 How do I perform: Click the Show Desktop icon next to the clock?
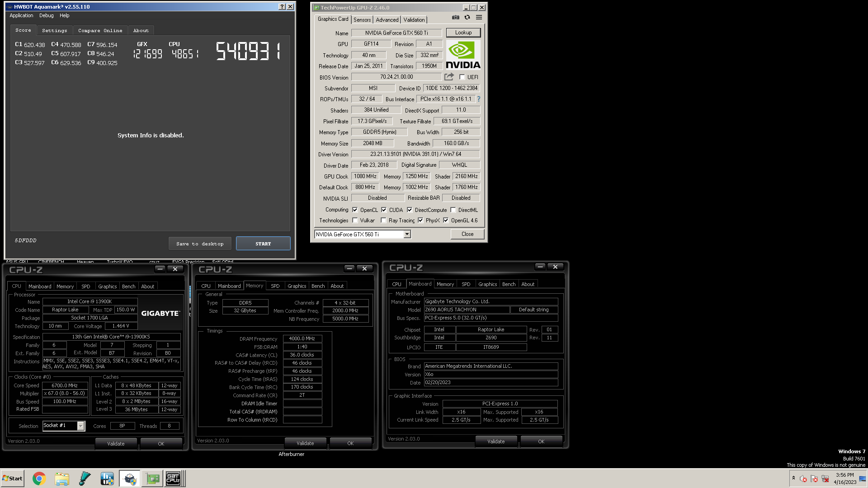pyautogui.click(x=863, y=479)
